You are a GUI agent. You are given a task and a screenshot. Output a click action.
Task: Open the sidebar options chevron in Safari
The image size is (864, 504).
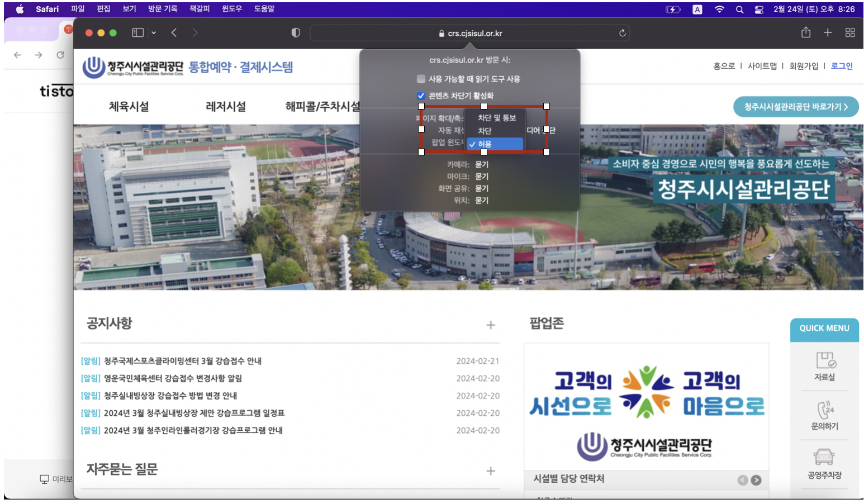coord(154,33)
